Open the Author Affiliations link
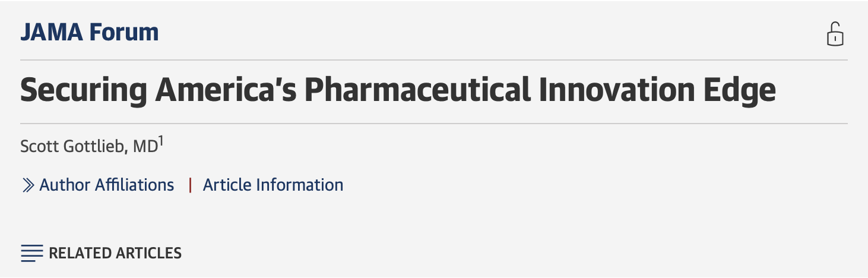The width and height of the screenshot is (868, 278). [107, 185]
